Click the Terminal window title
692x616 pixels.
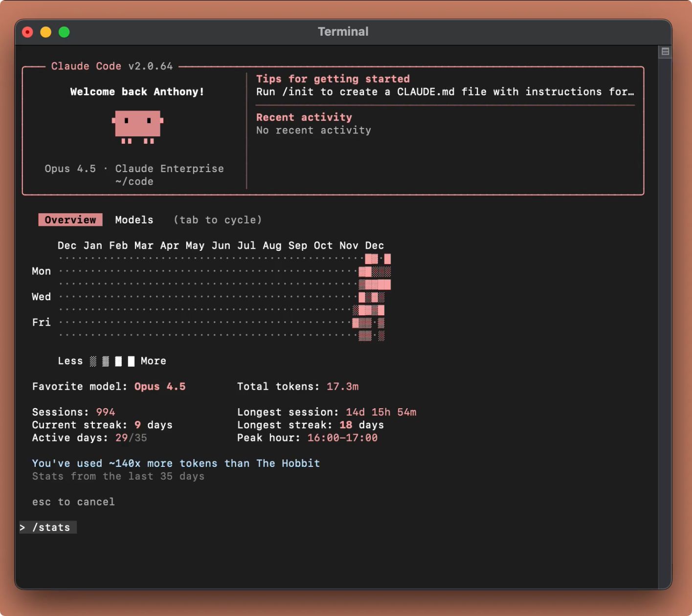[343, 32]
